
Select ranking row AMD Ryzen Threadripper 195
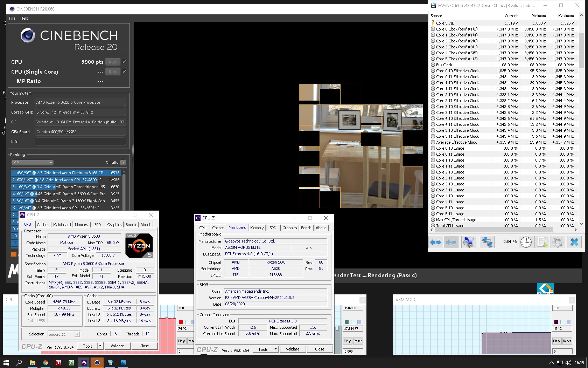[66, 187]
